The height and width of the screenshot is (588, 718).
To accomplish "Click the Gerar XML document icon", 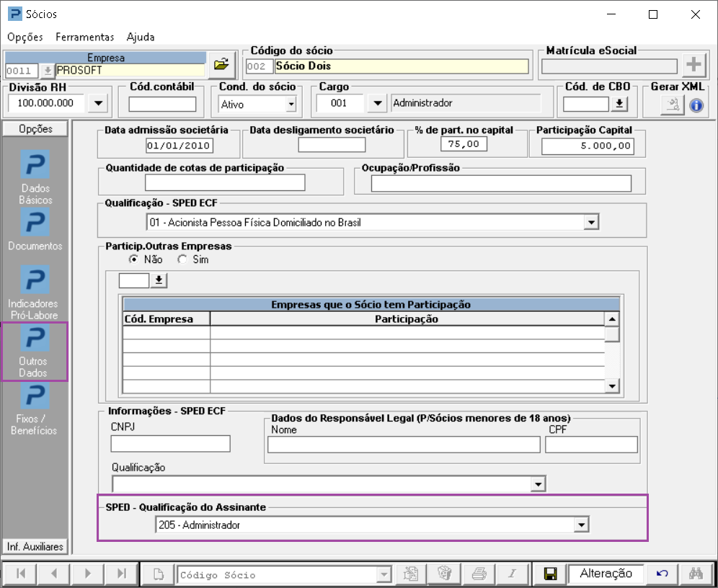I will click(673, 105).
